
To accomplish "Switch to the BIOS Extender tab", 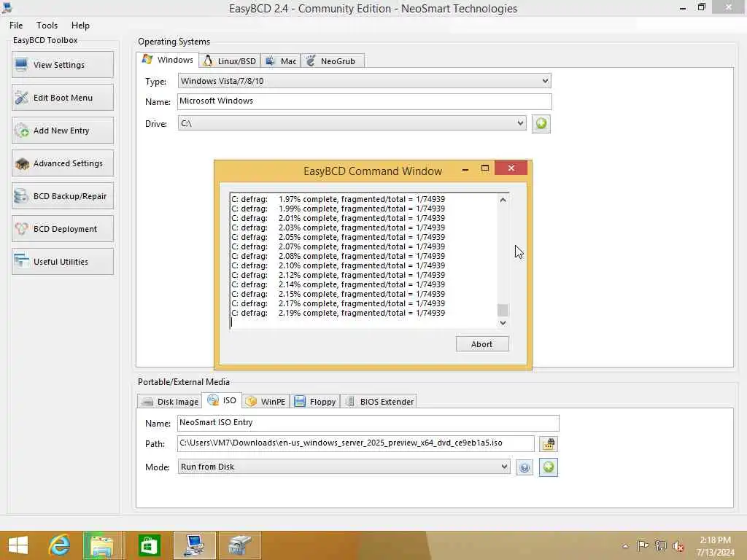I will (x=379, y=402).
